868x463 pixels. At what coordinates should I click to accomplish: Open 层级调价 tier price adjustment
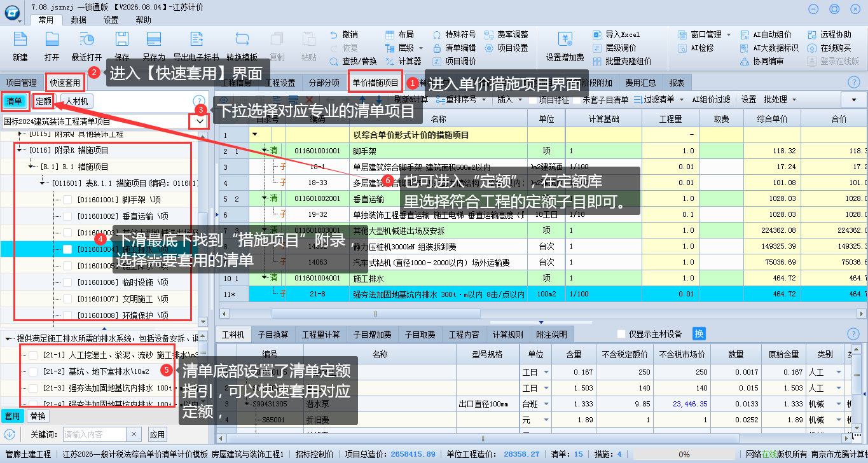614,48
